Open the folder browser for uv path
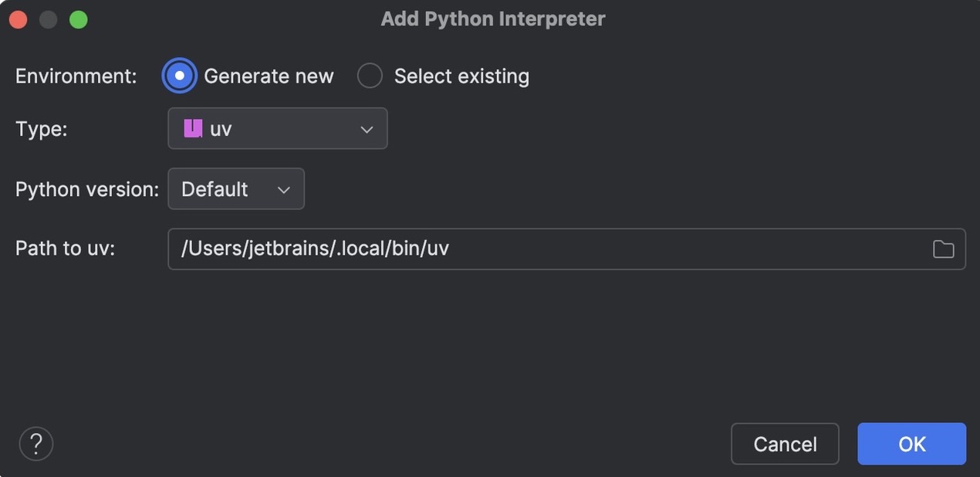 pyautogui.click(x=943, y=249)
